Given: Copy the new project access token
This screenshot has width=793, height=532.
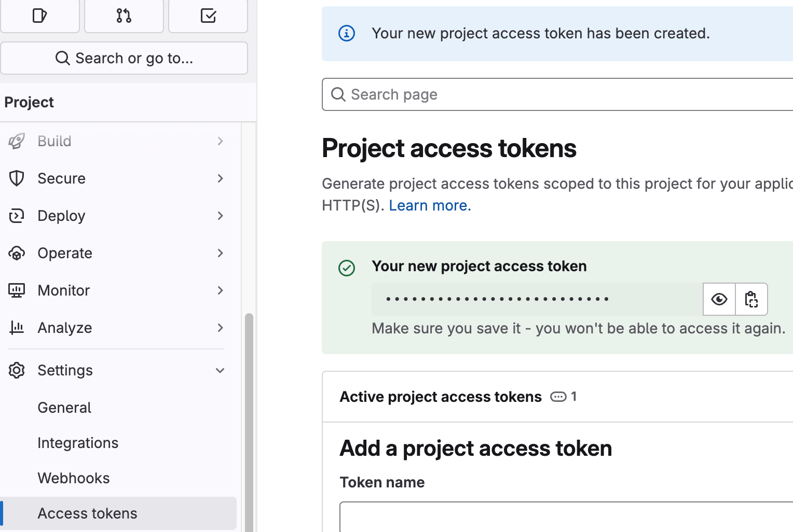Looking at the screenshot, I should (751, 299).
